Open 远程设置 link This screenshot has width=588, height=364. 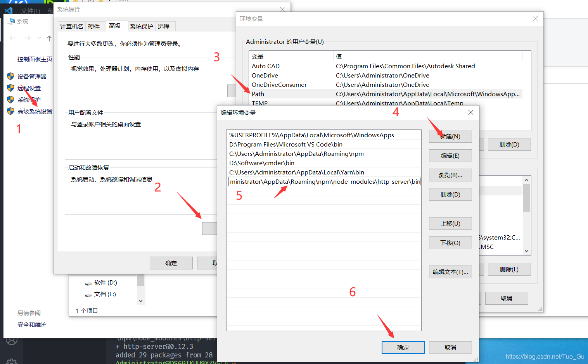[29, 88]
